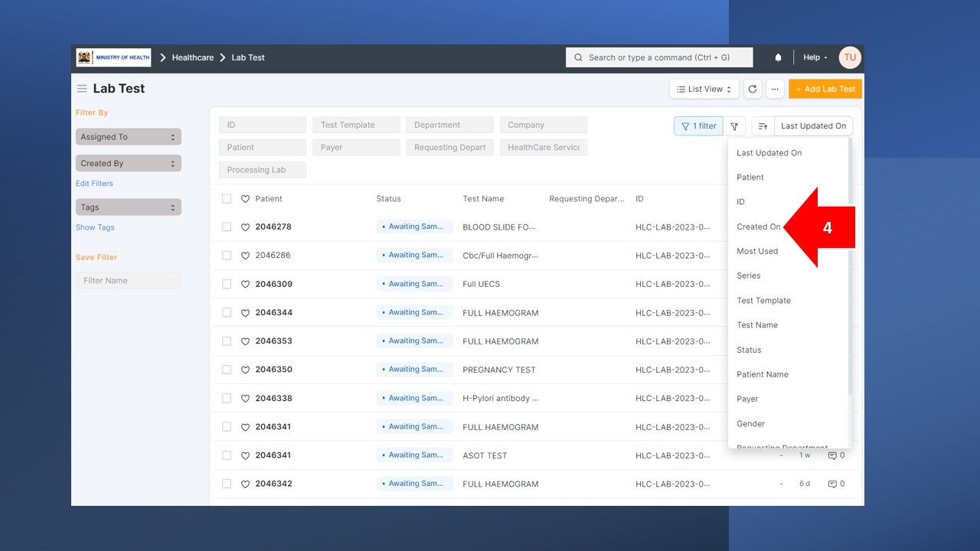Screen dimensions: 980x551
Task: Click the Filter Name input field
Action: click(x=129, y=281)
